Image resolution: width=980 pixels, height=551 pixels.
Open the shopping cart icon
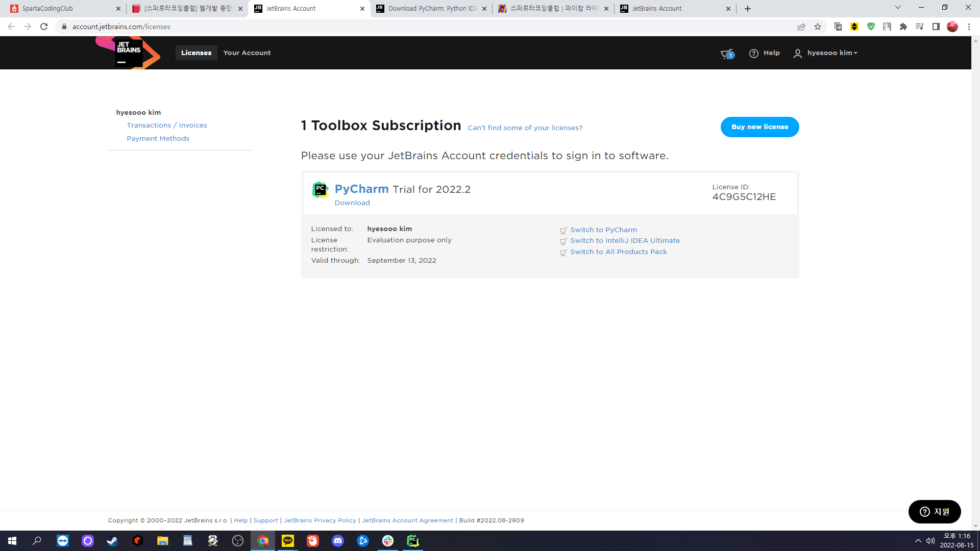tap(727, 54)
